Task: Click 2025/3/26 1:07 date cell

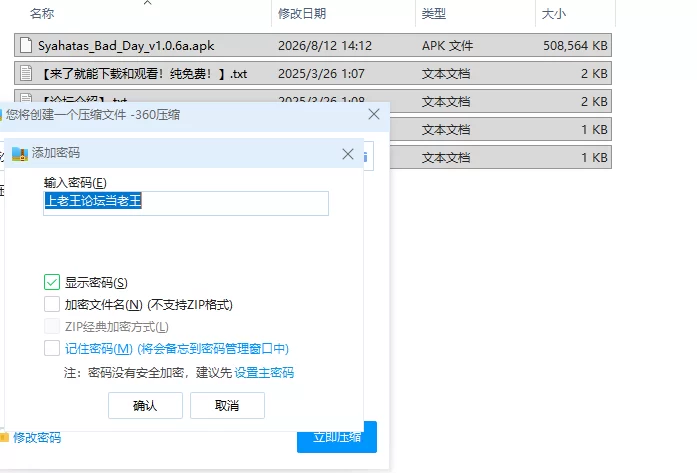Action: [321, 73]
